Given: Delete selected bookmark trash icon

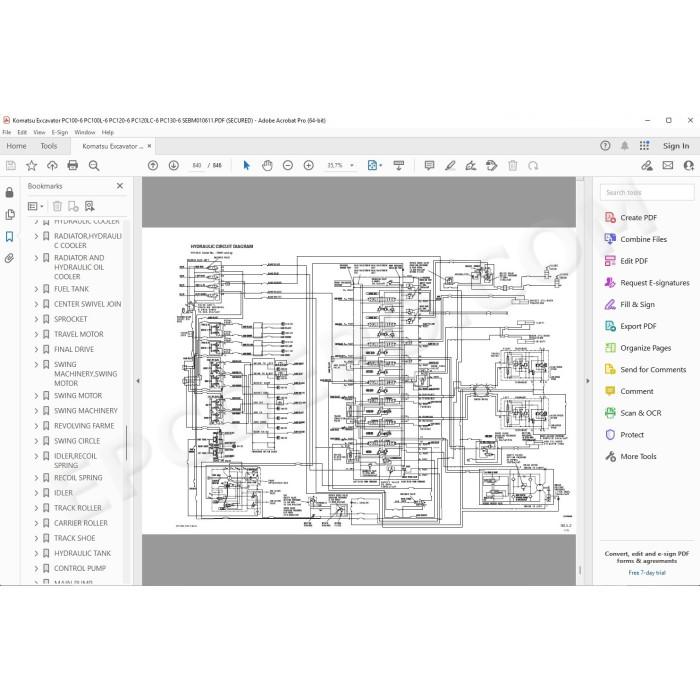Looking at the screenshot, I should (57, 206).
